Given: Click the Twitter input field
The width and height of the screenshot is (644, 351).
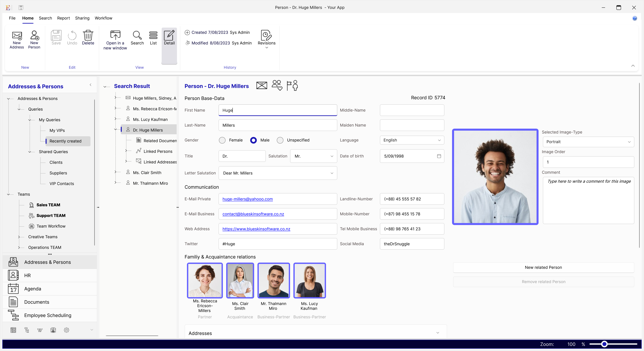Looking at the screenshot, I should click(278, 244).
